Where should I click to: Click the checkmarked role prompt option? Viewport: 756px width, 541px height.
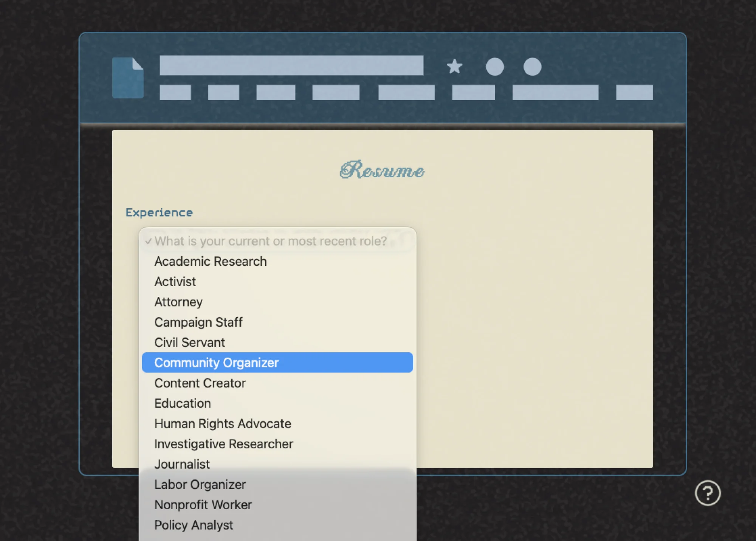click(x=270, y=241)
